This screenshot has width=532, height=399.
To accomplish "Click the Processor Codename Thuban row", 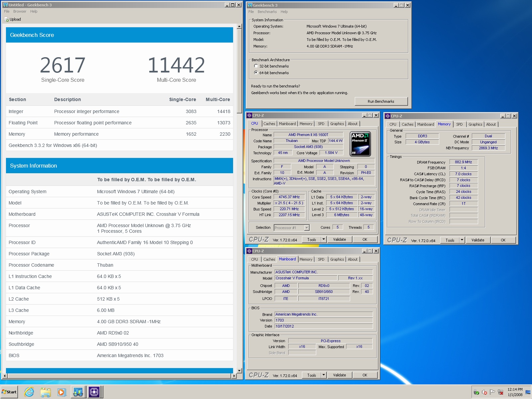I will [119, 265].
